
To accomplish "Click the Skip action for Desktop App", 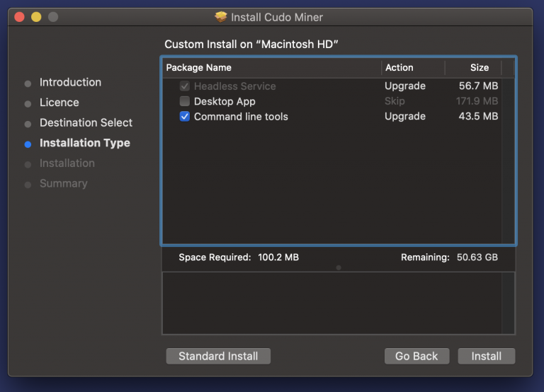I will [x=395, y=101].
